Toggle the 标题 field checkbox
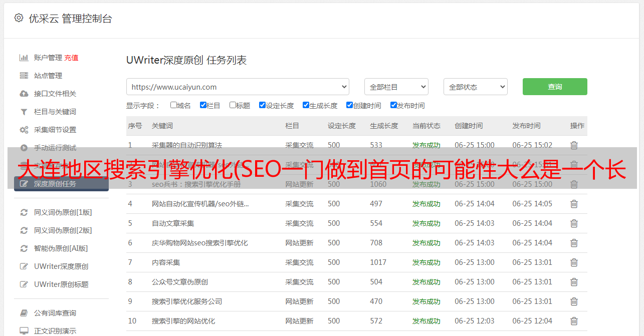 point(233,105)
